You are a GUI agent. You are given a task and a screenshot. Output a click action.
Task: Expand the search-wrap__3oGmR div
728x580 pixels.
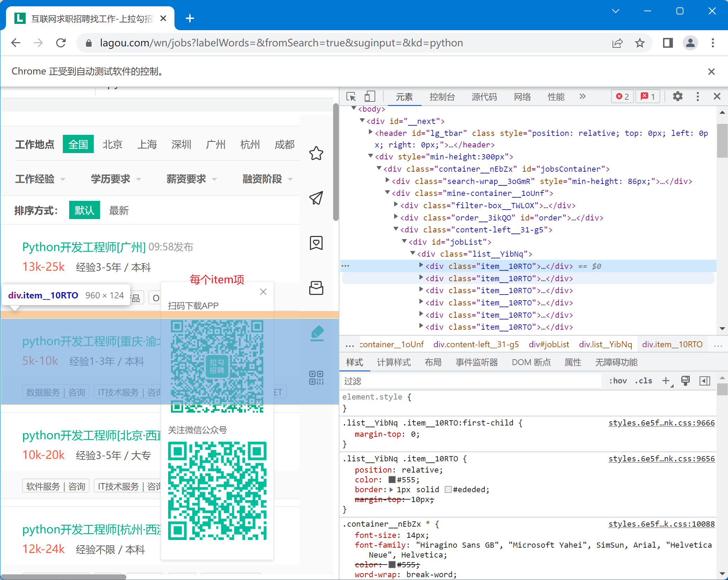pos(388,180)
